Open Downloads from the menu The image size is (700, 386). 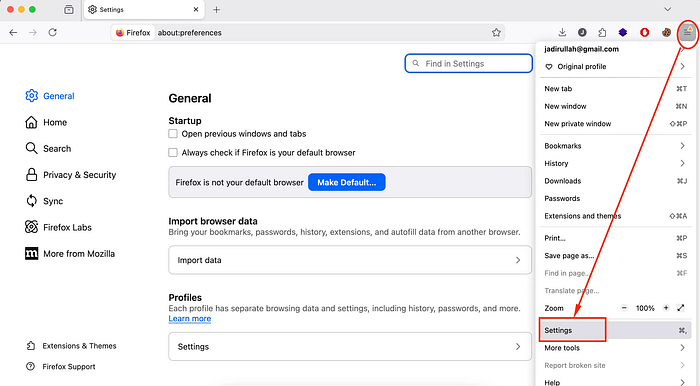(x=616, y=181)
